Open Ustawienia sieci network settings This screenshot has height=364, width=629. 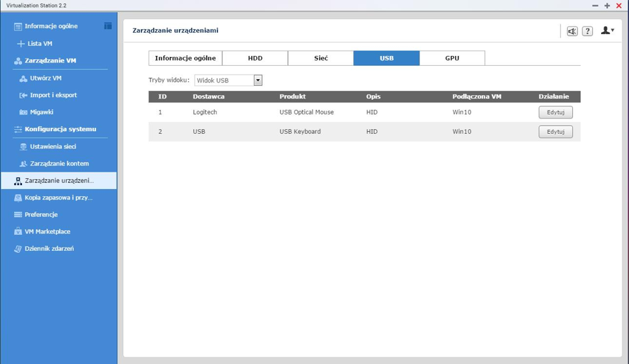click(53, 146)
